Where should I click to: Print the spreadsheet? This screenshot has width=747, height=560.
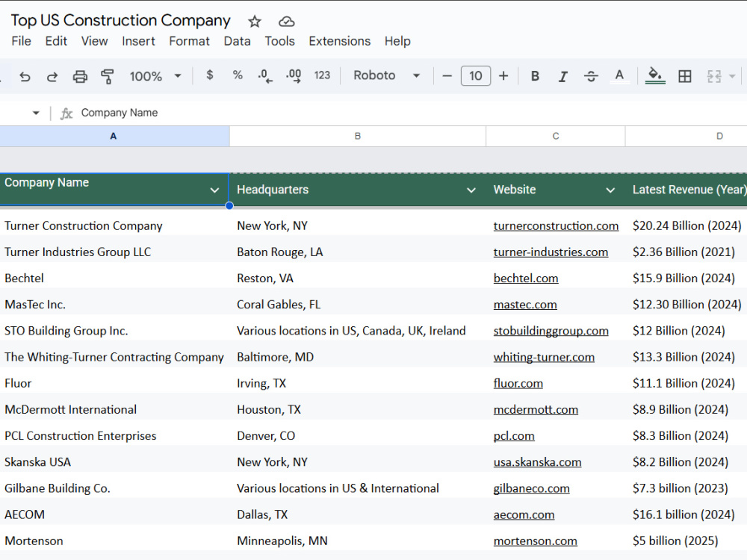tap(80, 76)
